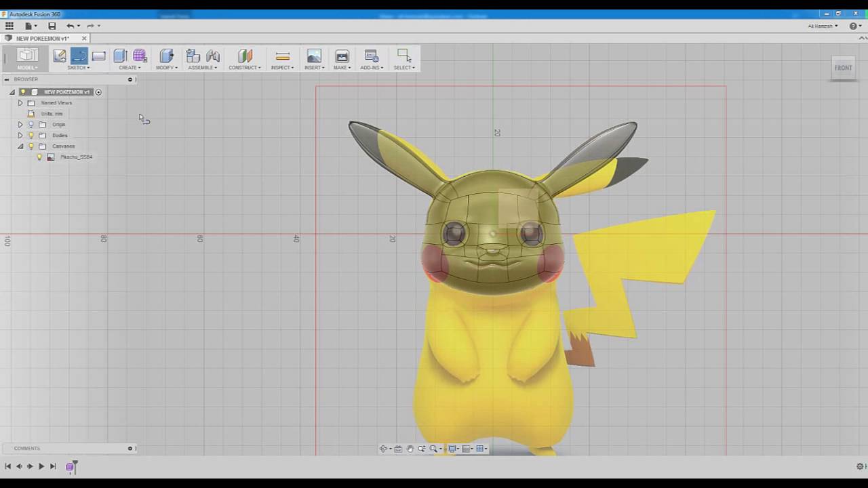This screenshot has width=868, height=488.
Task: Open the MODEL workspace dropdown
Action: tap(27, 68)
